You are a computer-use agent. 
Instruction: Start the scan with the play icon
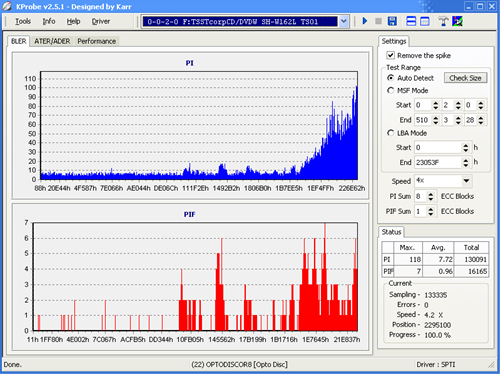point(365,21)
